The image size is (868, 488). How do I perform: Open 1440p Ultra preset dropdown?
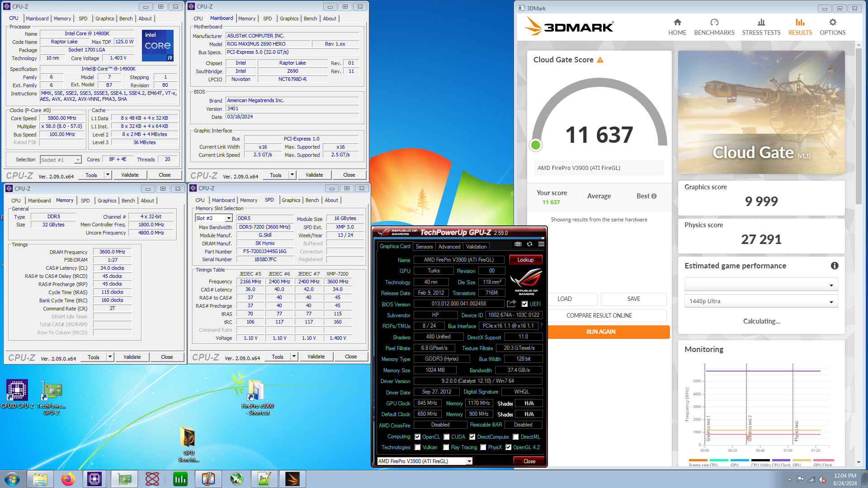point(761,301)
